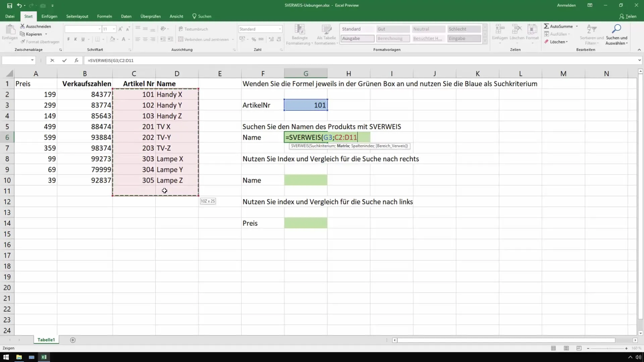
Task: Open the Datei tab
Action: click(10, 16)
